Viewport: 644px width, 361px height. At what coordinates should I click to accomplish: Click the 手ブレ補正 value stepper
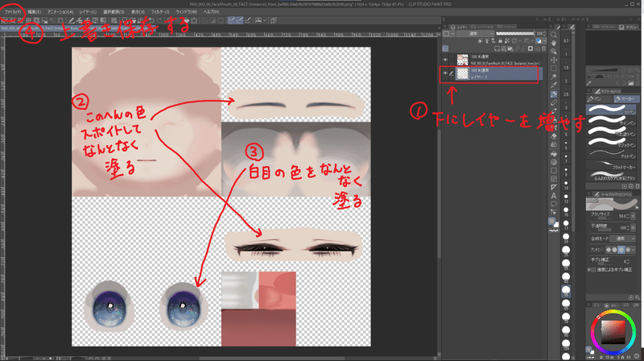pyautogui.click(x=629, y=261)
